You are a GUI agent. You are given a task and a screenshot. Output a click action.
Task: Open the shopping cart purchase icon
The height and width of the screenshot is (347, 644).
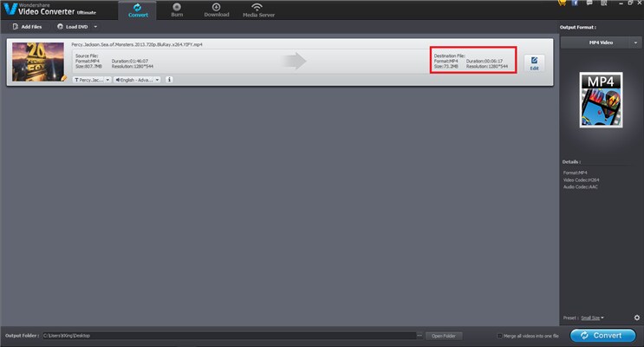click(x=562, y=3)
